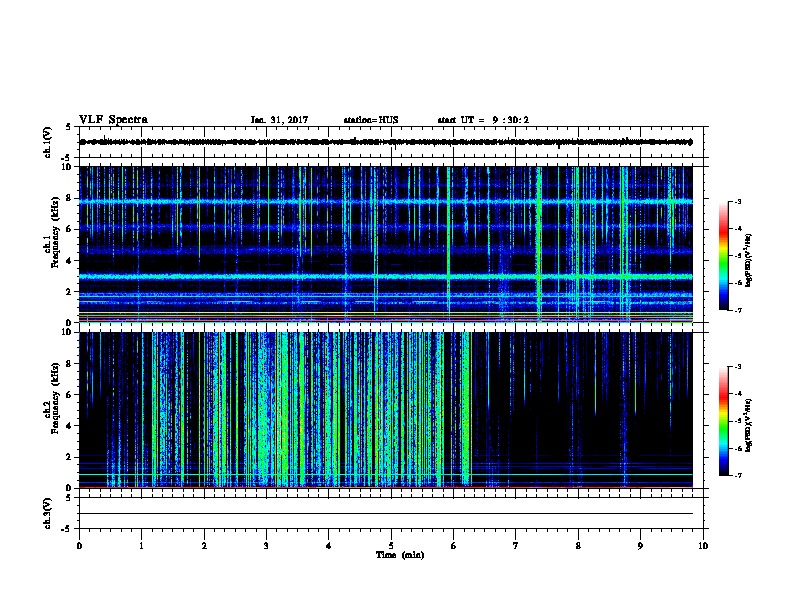Click the "VLF Spectra" plot title
792x612 pixels.
pos(113,120)
